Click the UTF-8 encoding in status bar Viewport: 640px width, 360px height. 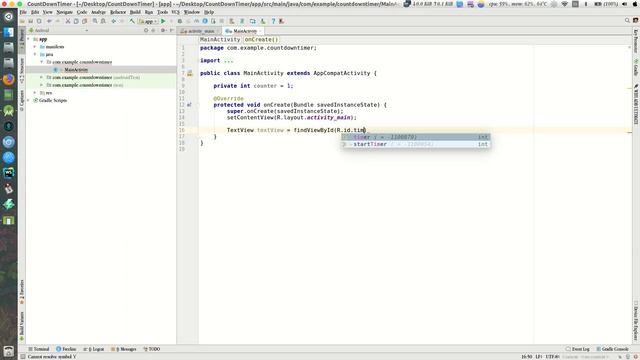(553, 357)
